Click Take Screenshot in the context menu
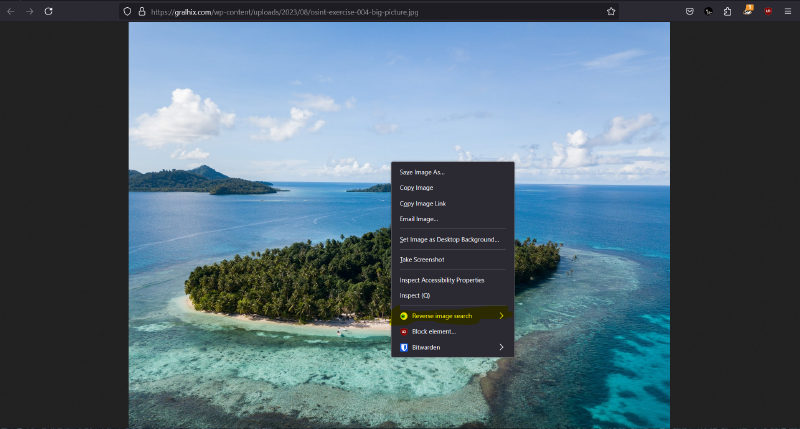 point(422,259)
